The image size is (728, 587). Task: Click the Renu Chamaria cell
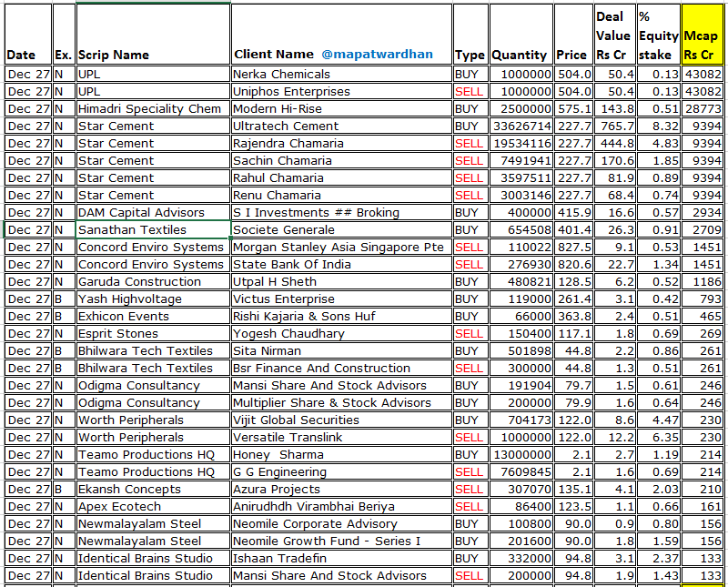click(342, 195)
